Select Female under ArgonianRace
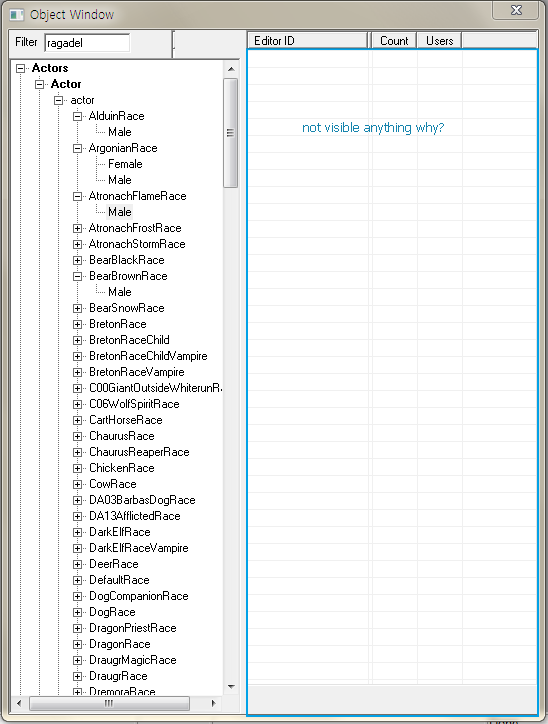 pyautogui.click(x=125, y=164)
